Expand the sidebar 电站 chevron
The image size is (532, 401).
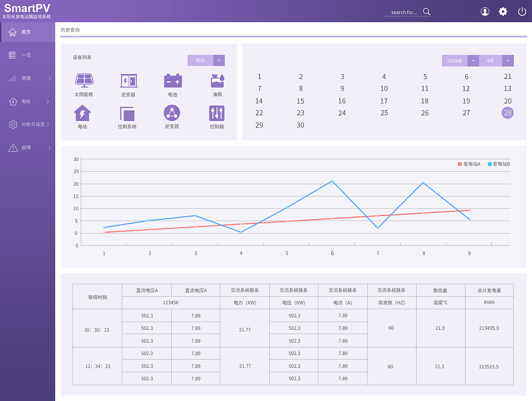[48, 101]
